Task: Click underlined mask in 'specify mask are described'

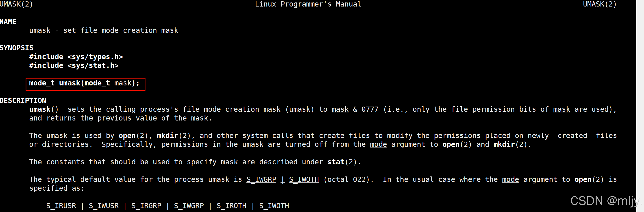Action: click(229, 162)
